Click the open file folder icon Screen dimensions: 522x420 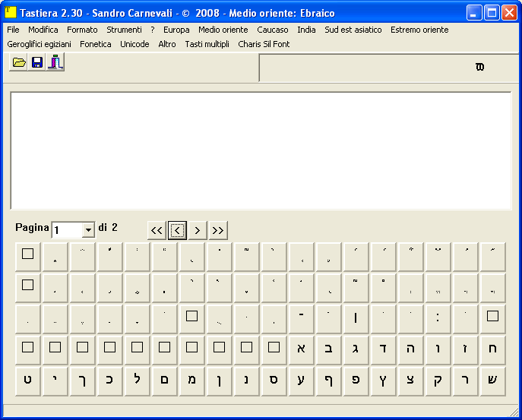(x=19, y=62)
